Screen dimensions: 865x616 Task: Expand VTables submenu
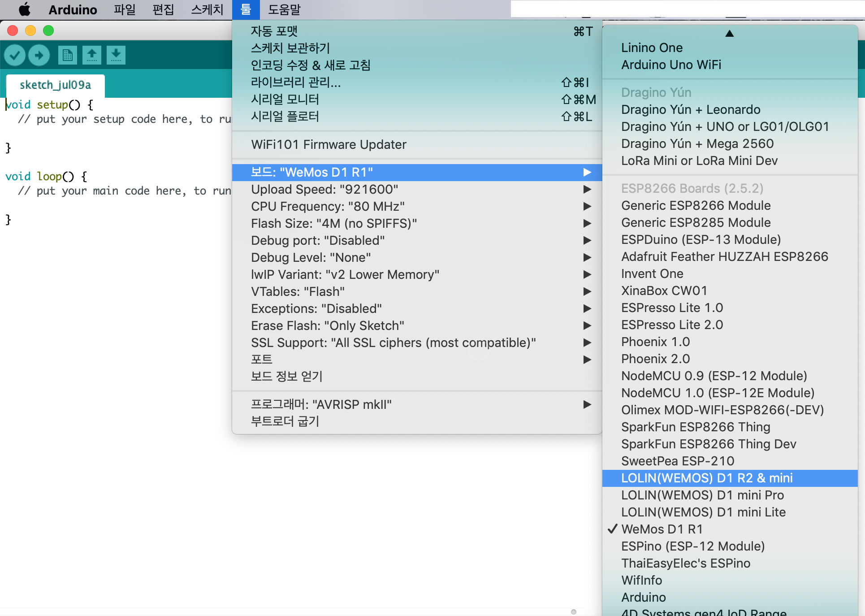click(x=417, y=291)
